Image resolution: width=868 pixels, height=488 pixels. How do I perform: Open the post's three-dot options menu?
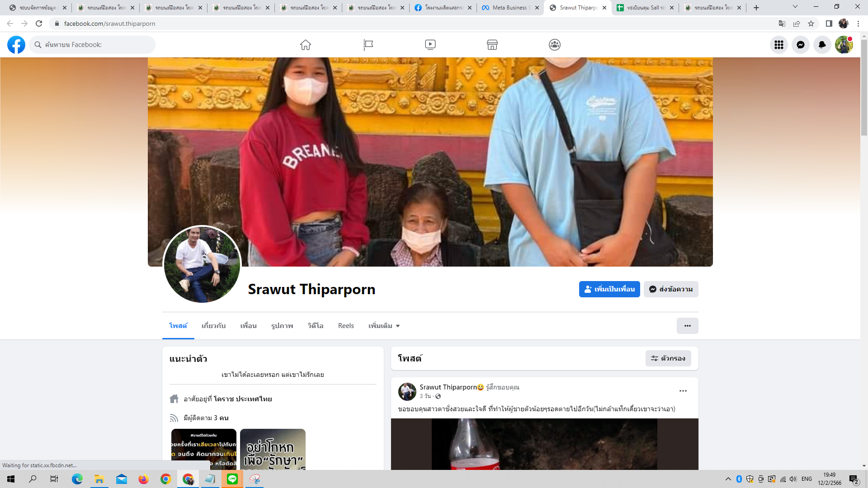tap(683, 391)
